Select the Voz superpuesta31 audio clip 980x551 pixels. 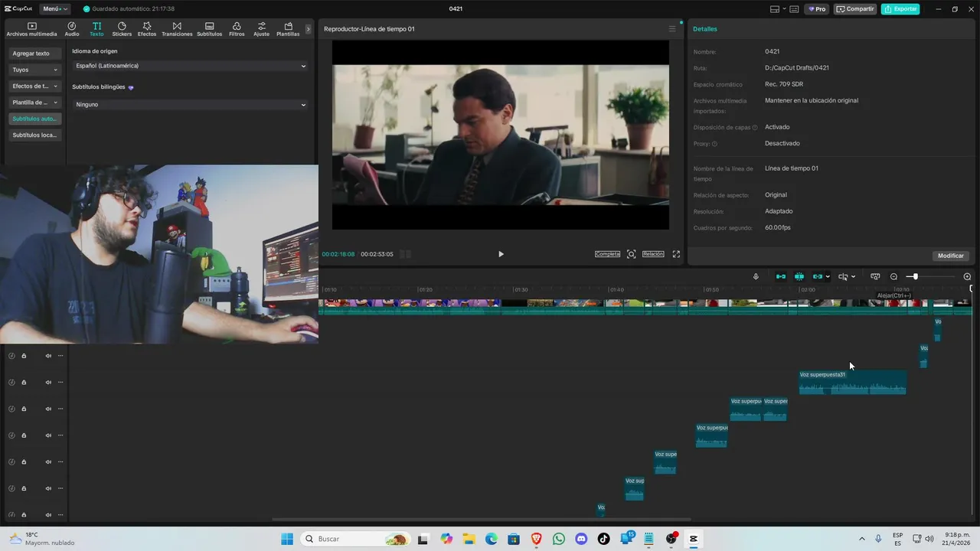pos(852,382)
